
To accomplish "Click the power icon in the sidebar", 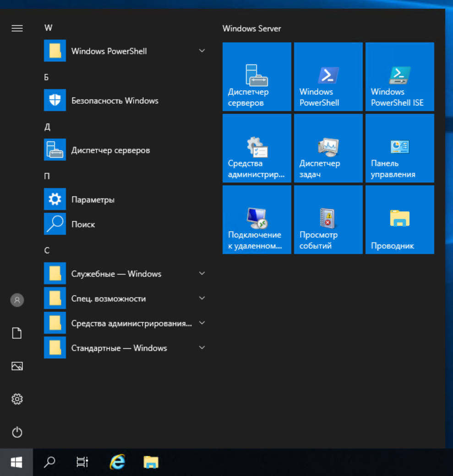I will tap(17, 432).
